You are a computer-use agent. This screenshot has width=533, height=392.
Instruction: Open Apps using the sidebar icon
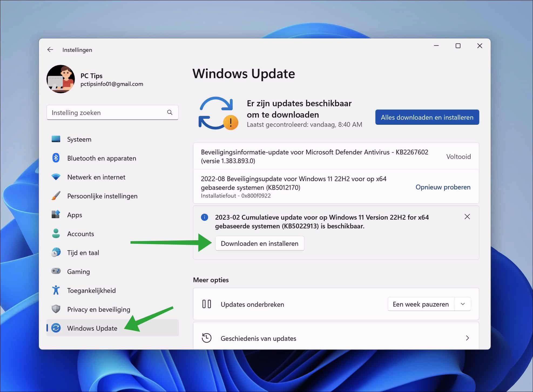(x=56, y=215)
